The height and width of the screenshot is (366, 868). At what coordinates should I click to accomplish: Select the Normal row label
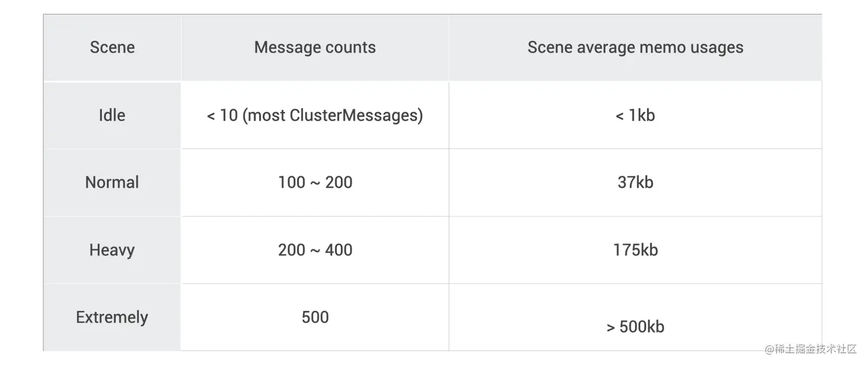click(112, 182)
